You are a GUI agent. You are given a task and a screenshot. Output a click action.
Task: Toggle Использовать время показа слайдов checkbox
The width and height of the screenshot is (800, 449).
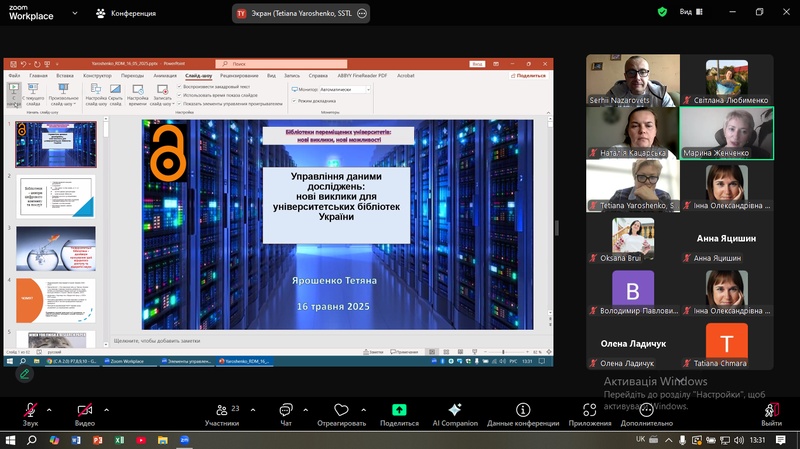(180, 95)
